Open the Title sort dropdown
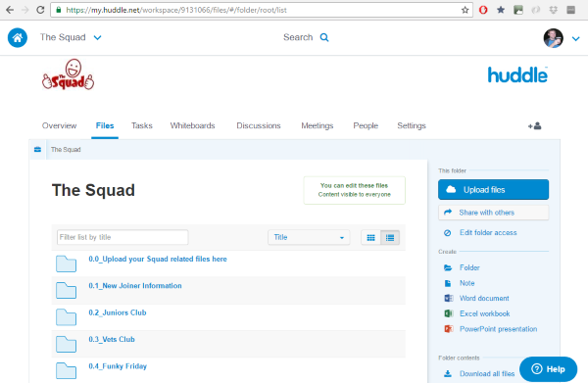The width and height of the screenshot is (588, 383). click(x=309, y=237)
